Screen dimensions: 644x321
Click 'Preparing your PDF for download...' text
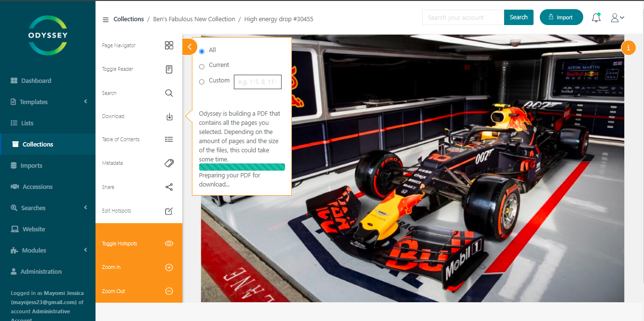pyautogui.click(x=230, y=180)
